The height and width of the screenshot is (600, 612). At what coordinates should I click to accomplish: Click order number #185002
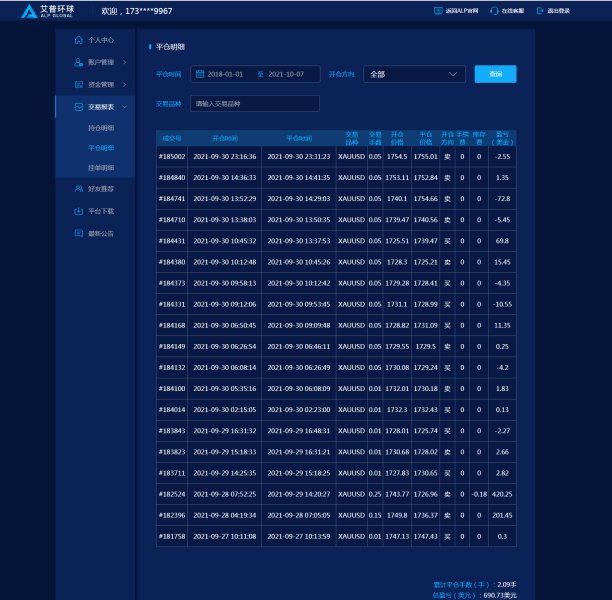172,157
